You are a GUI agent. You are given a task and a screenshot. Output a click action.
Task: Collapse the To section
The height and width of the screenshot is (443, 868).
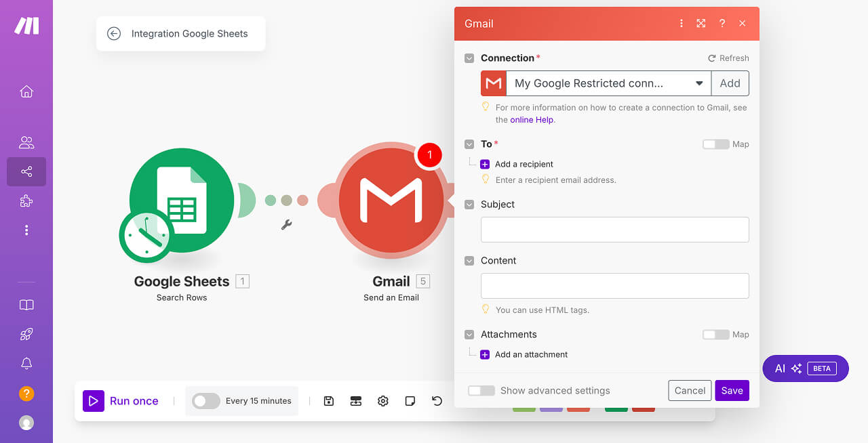[469, 144]
